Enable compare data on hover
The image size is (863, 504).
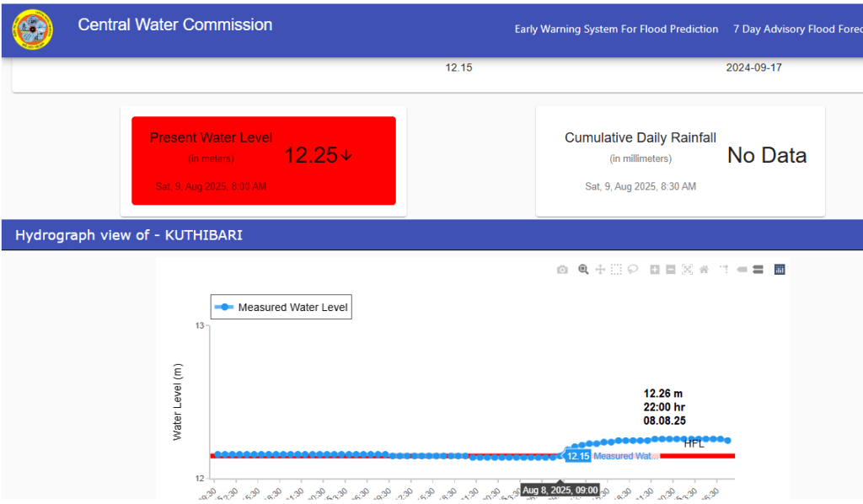click(758, 270)
